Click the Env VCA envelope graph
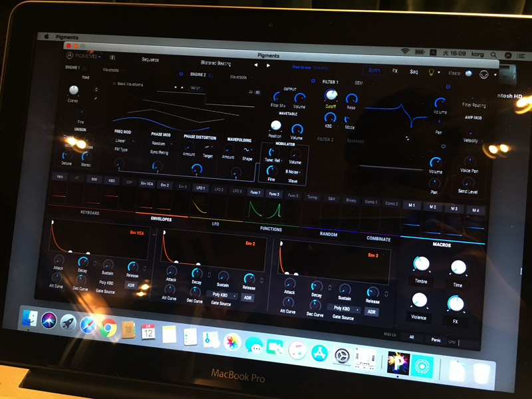 click(x=100, y=239)
